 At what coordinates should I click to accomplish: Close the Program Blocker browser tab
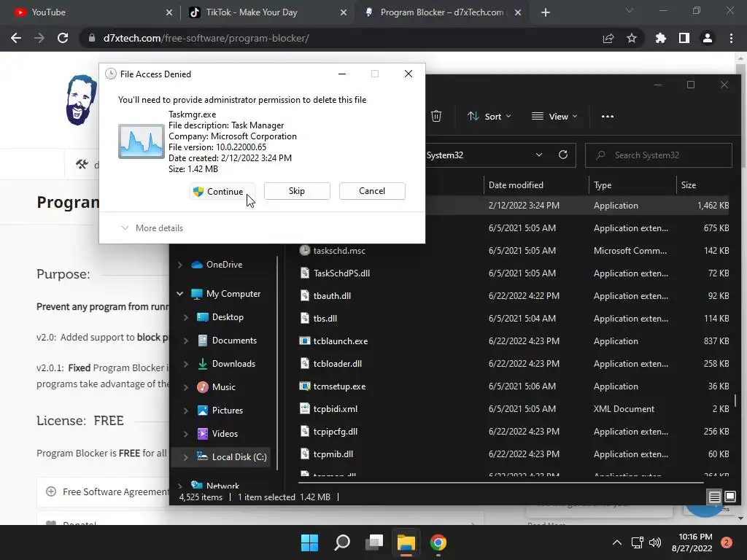[x=518, y=12]
